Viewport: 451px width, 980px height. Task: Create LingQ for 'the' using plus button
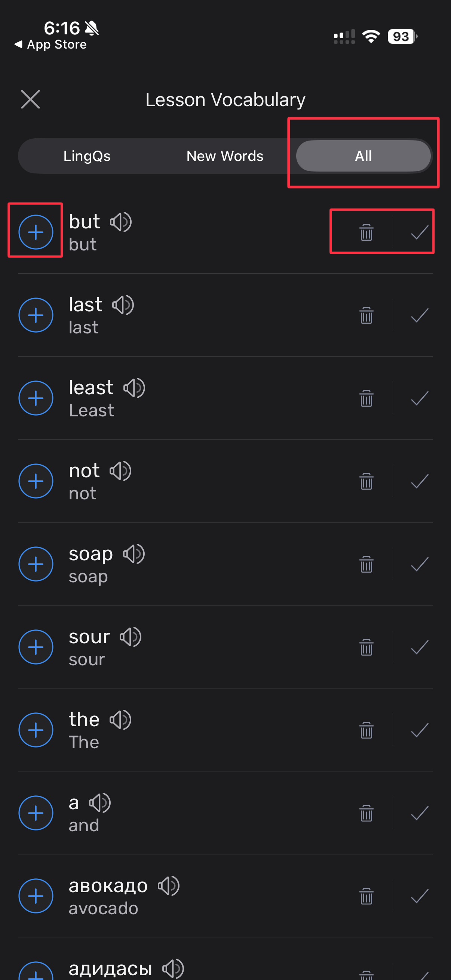coord(36,730)
